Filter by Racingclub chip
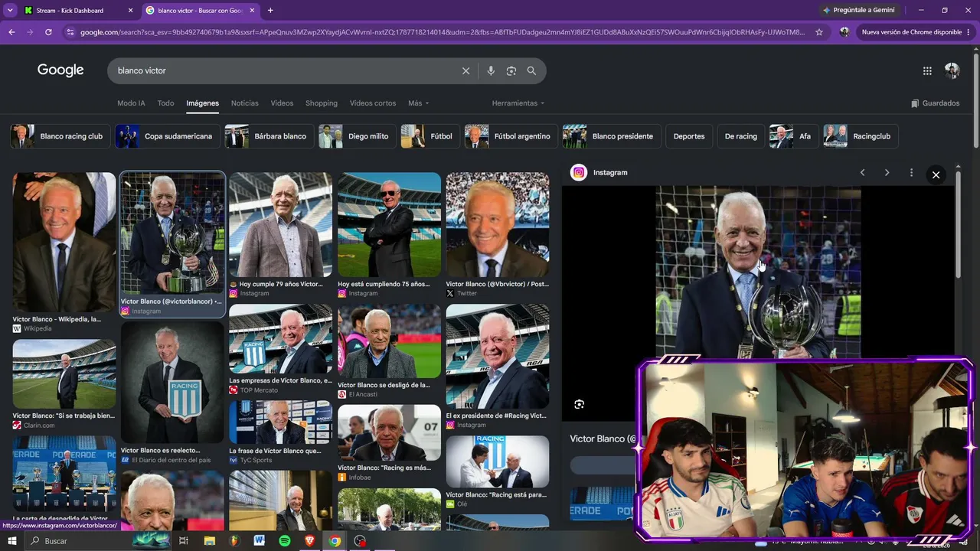This screenshot has height=551, width=980. point(861,136)
